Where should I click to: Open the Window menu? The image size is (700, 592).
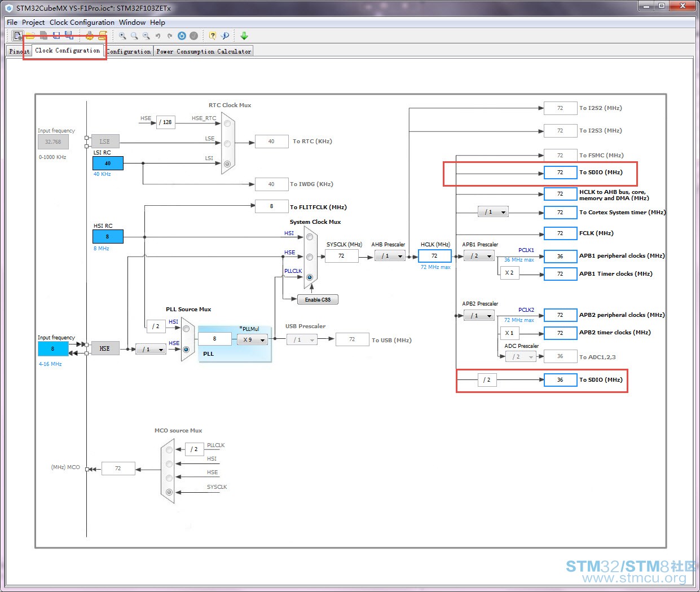coord(133,23)
